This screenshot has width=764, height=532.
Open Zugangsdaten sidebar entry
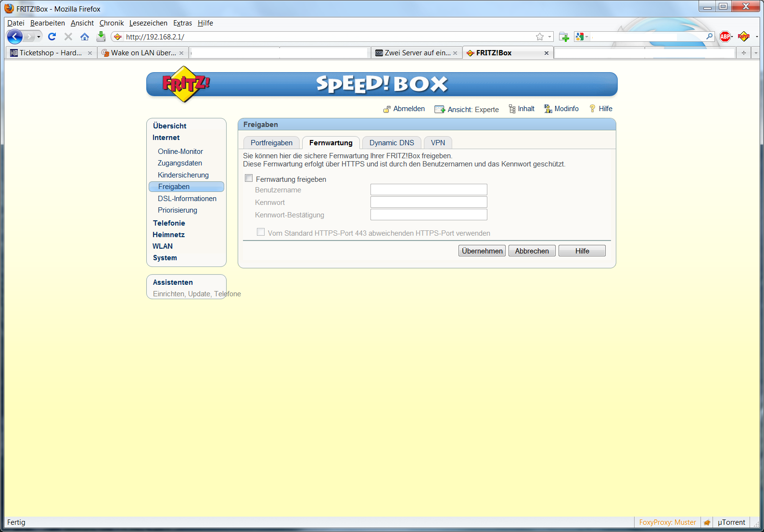click(x=180, y=163)
